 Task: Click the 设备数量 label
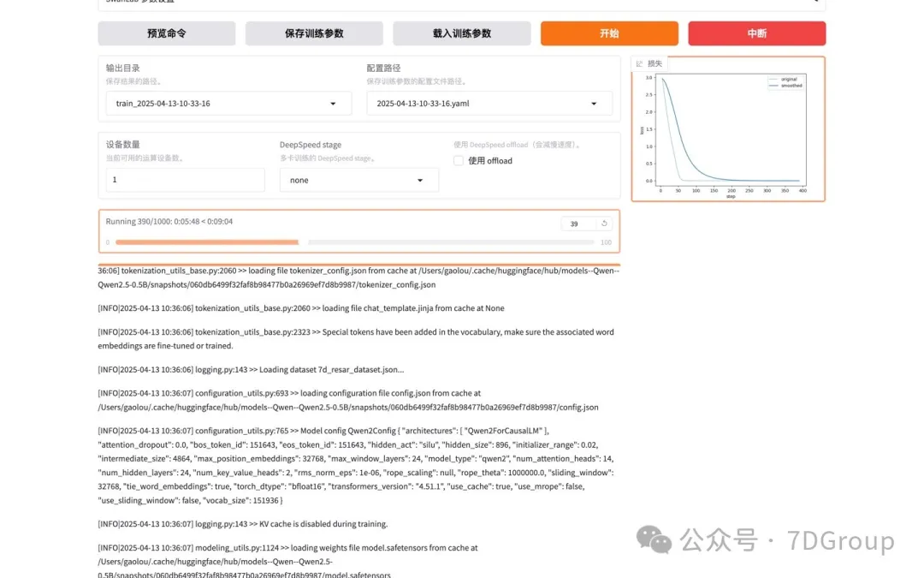(x=122, y=145)
